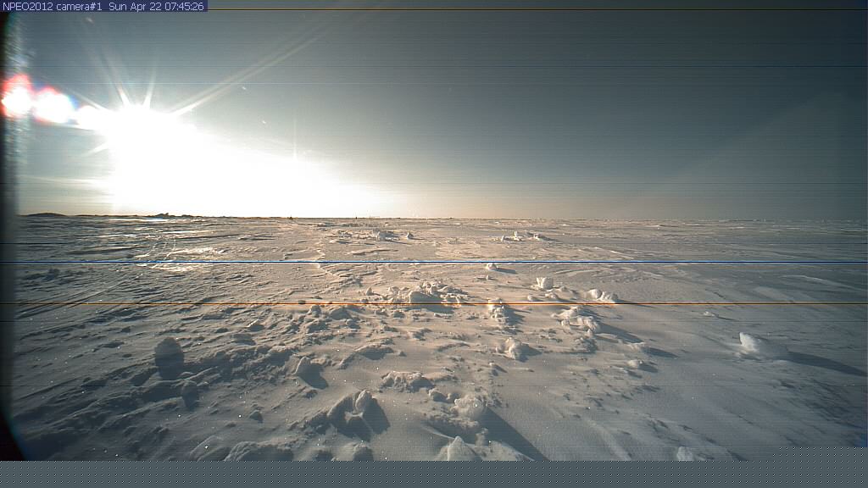Click the gray dithered band at image bottom
The image size is (868, 488).
tap(434, 474)
